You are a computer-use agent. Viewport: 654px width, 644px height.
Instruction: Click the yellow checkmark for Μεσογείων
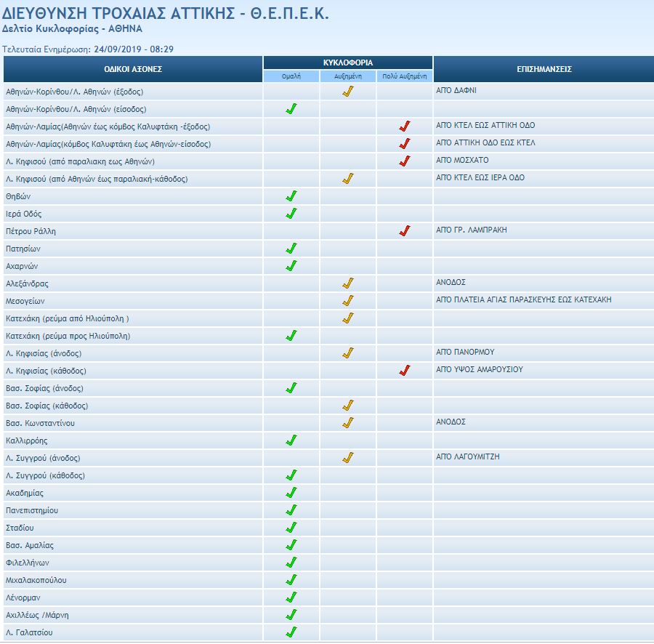click(348, 301)
